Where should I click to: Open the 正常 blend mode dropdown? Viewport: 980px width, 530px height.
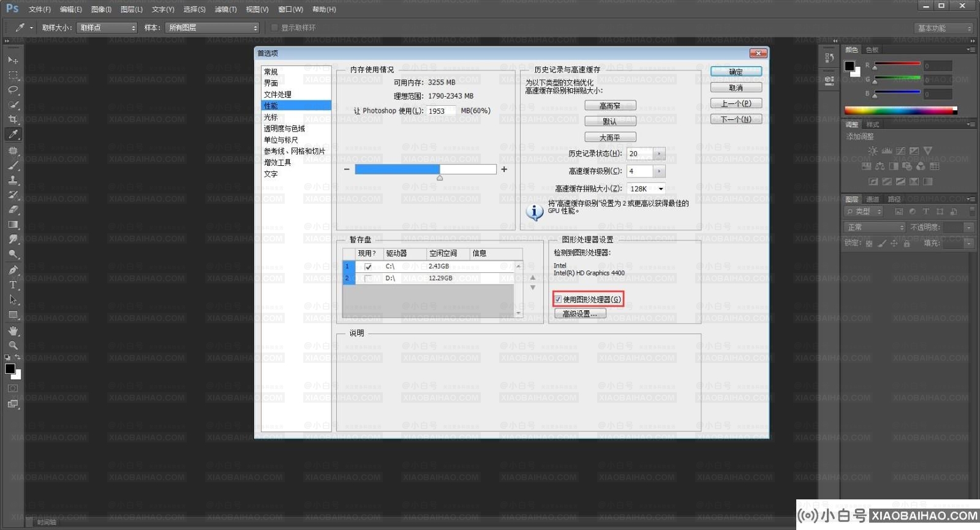pos(875,227)
